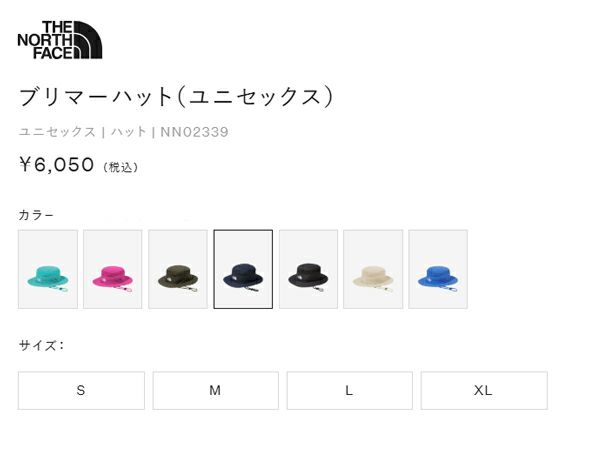Pick the navy hat color option
Screen dimensions: 600x450
[x=243, y=269]
